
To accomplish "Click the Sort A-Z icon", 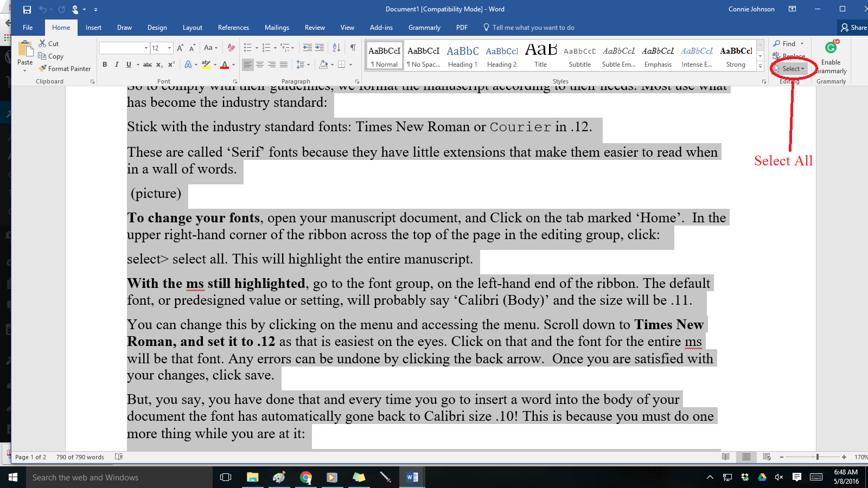I will [x=336, y=48].
